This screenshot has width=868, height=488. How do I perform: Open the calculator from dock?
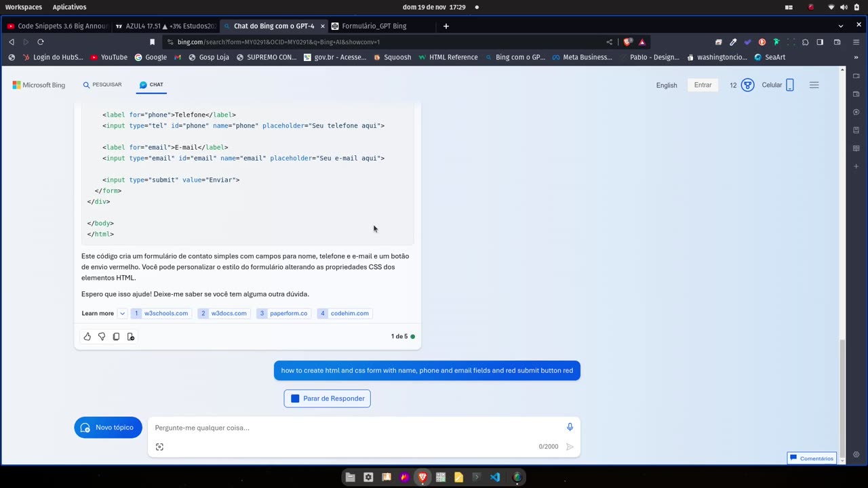point(441,477)
